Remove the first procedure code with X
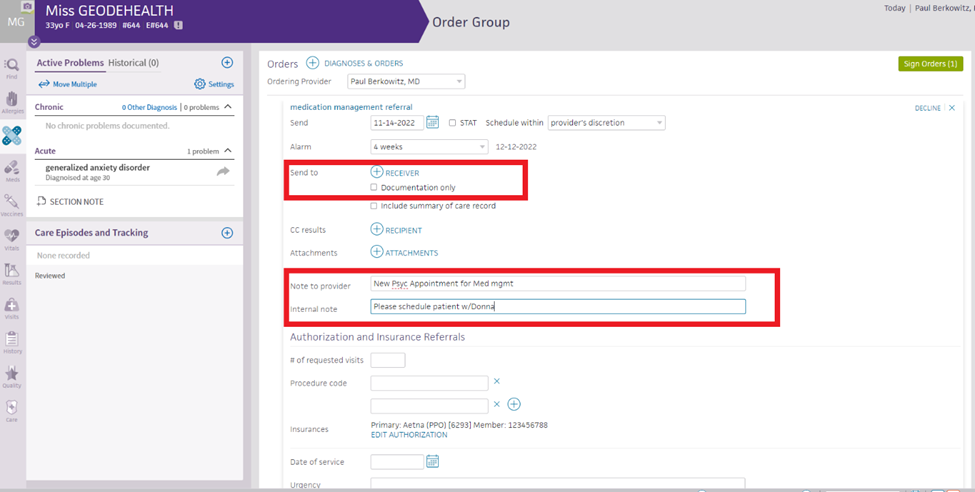 497,381
